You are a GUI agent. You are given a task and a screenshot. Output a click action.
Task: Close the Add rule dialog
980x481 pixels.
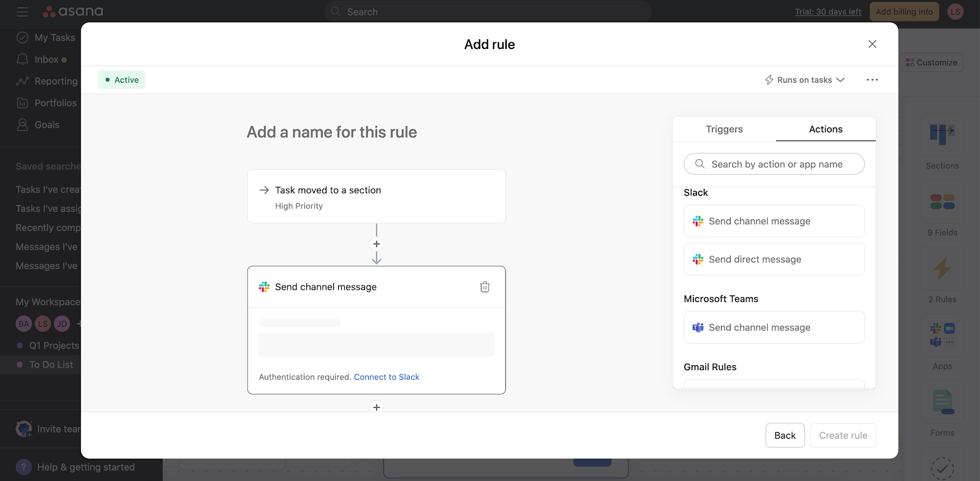click(872, 44)
